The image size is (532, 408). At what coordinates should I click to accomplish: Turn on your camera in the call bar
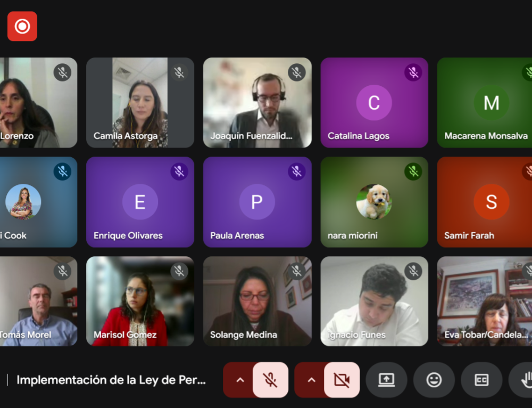click(342, 380)
